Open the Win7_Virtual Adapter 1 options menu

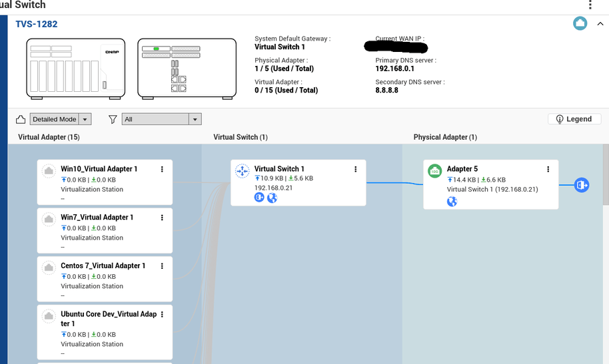coord(162,218)
